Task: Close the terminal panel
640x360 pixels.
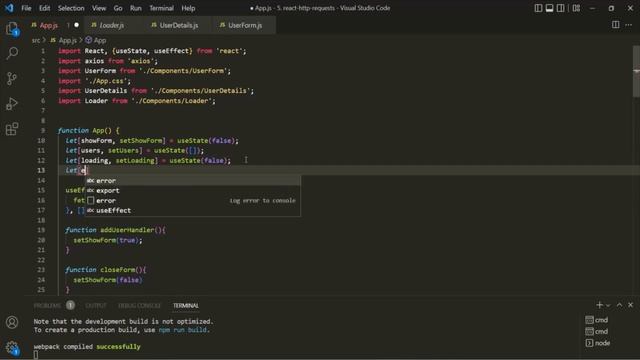Action: pyautogui.click(x=631, y=305)
